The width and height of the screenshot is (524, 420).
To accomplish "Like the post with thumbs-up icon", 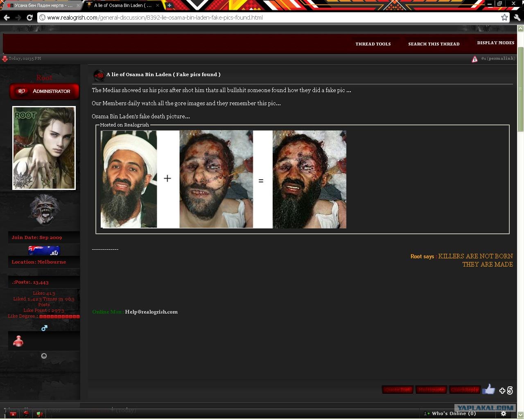I will pos(488,389).
